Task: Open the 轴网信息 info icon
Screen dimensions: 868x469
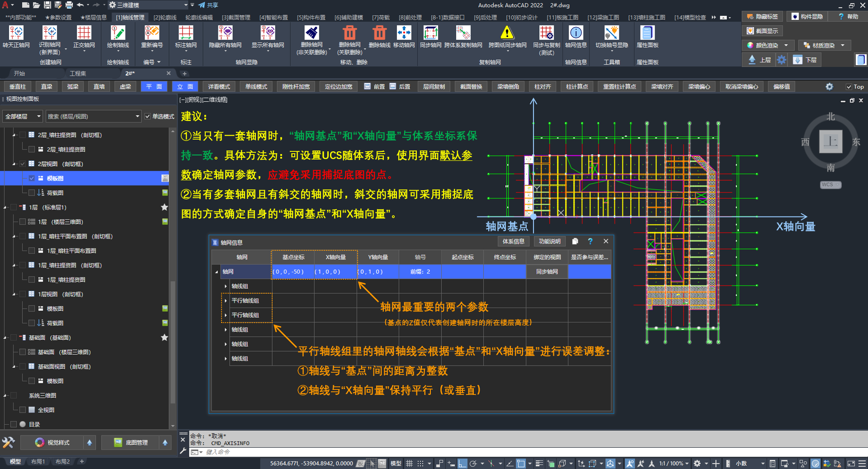Action: tap(576, 33)
